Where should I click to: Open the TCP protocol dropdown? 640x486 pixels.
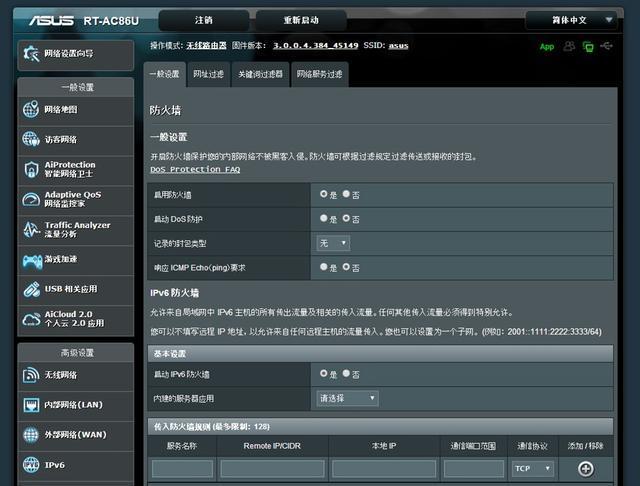[533, 468]
